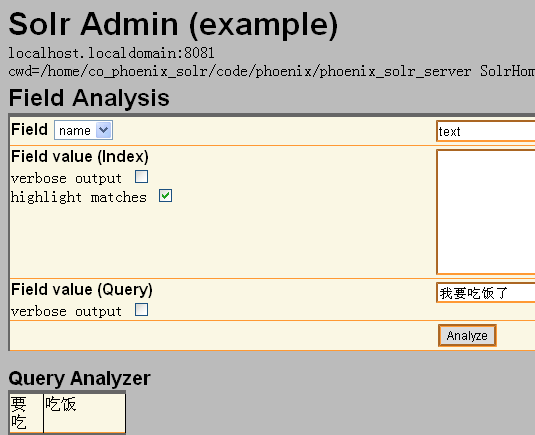This screenshot has height=435, width=535.
Task: Uncheck the highlight matches checkbox
Action: coord(165,196)
